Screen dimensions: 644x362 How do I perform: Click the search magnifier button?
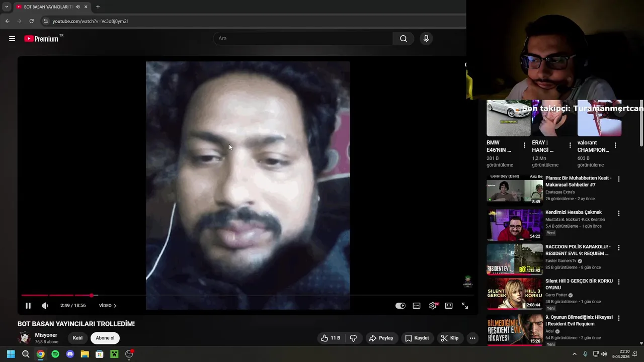click(x=404, y=39)
